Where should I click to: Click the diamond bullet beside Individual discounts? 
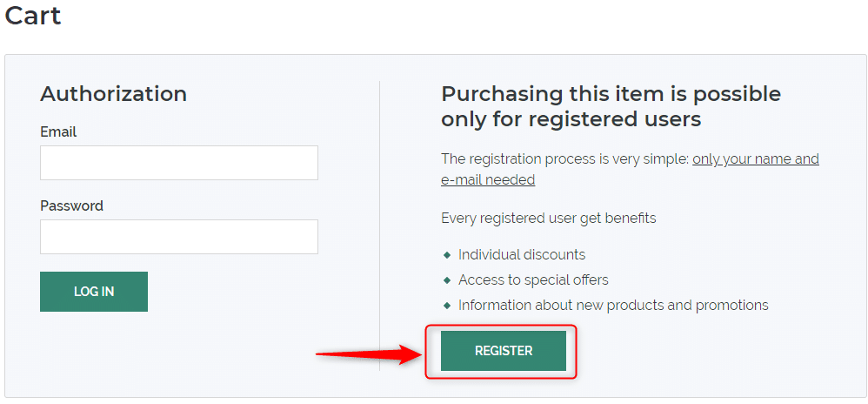(x=447, y=255)
